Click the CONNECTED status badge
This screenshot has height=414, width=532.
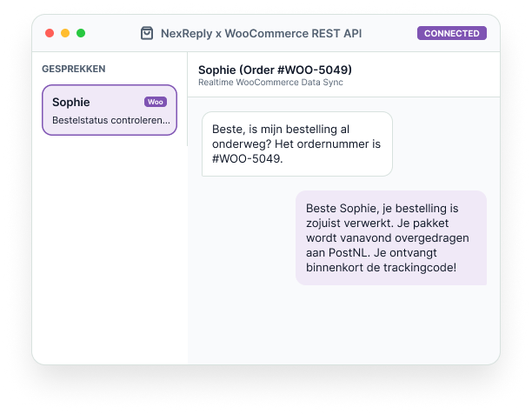[451, 33]
